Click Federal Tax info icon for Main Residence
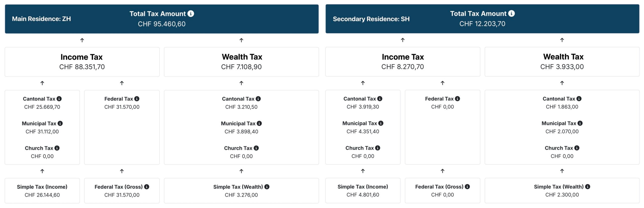The height and width of the screenshot is (208, 644). pos(137,99)
